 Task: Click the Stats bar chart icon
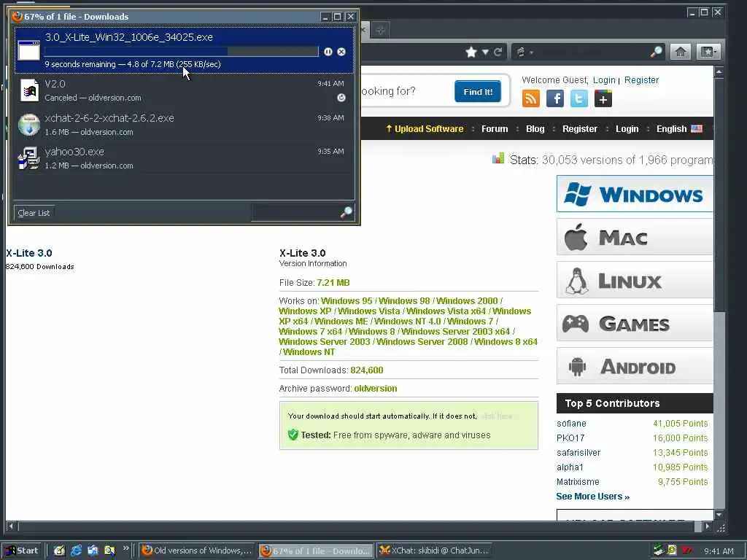(498, 158)
